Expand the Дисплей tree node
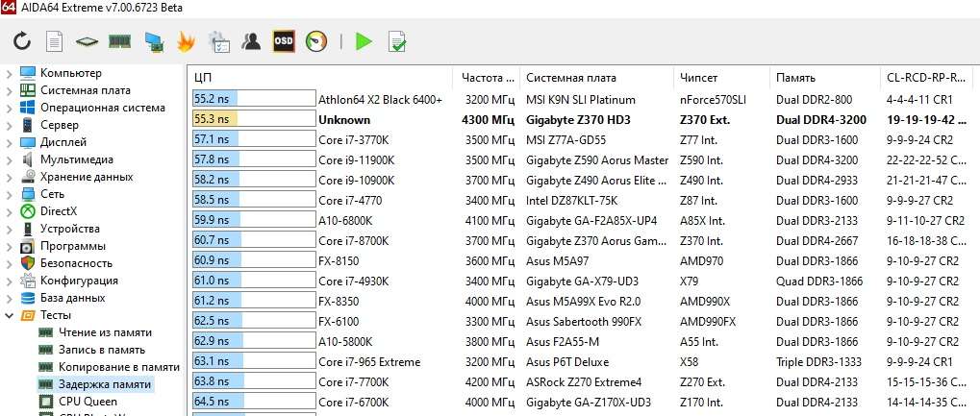Image resolution: width=980 pixels, height=416 pixels. 9,142
